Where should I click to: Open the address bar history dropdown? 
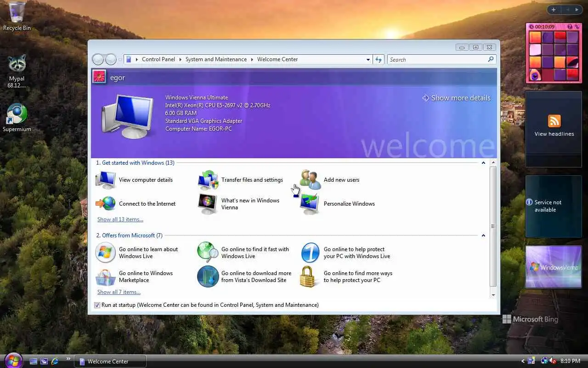[x=368, y=59]
